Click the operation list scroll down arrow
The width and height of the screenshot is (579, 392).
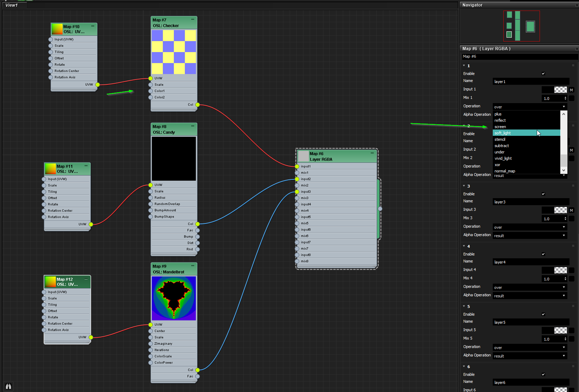coord(564,170)
